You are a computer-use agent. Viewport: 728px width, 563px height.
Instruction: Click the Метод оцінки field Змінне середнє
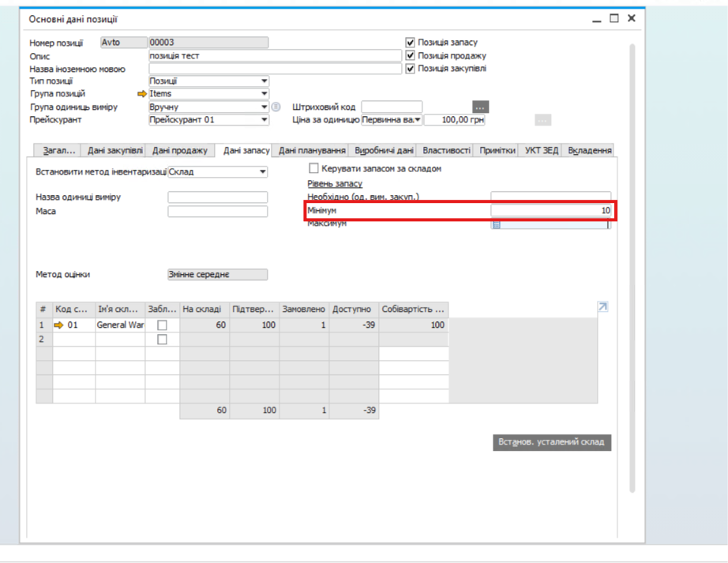pos(217,274)
